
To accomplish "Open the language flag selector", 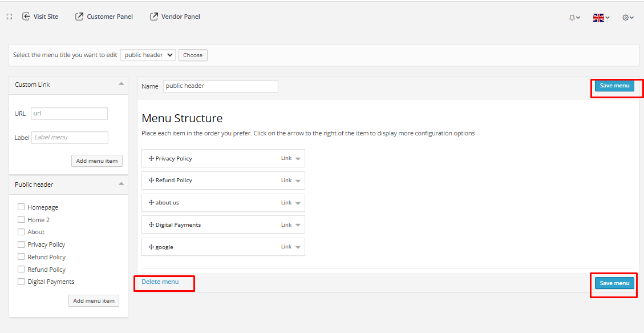I will [601, 18].
